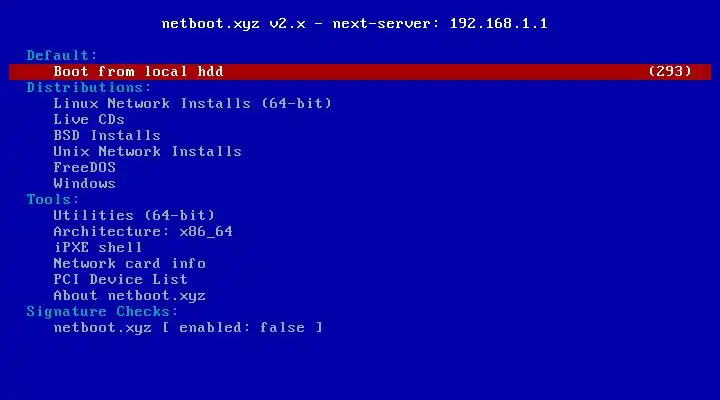Pick the FreeDOS menu item
The height and width of the screenshot is (400, 720).
coord(84,168)
